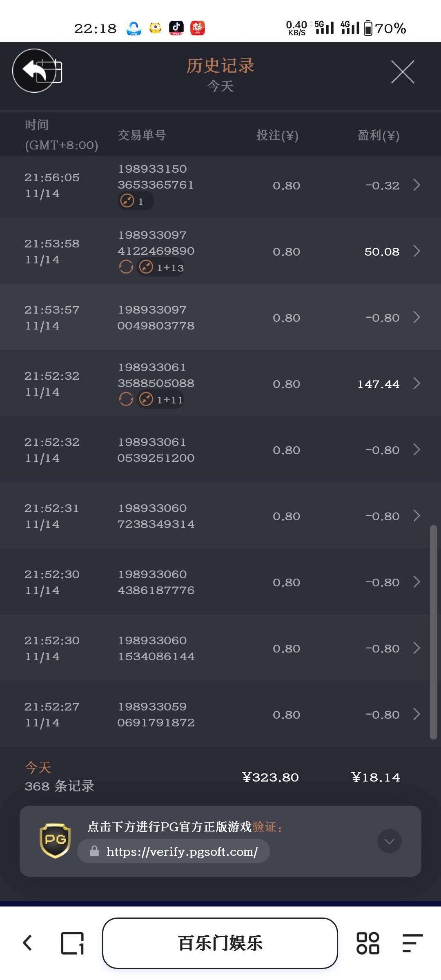The height and width of the screenshot is (980, 441).
Task: Tap the 1+13 spin badge
Action: click(x=160, y=267)
